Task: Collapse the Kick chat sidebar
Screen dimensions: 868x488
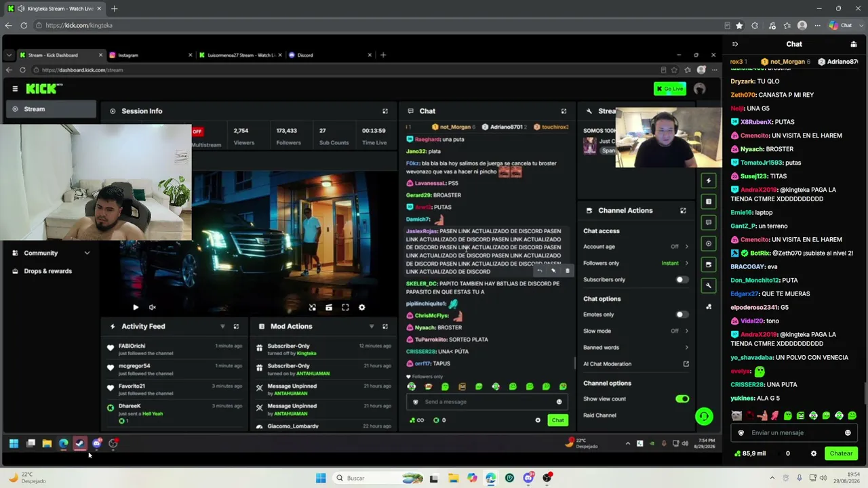Action: [x=735, y=44]
